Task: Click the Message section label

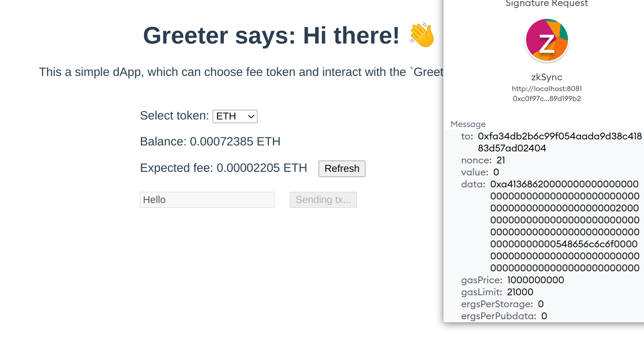Action: (468, 124)
